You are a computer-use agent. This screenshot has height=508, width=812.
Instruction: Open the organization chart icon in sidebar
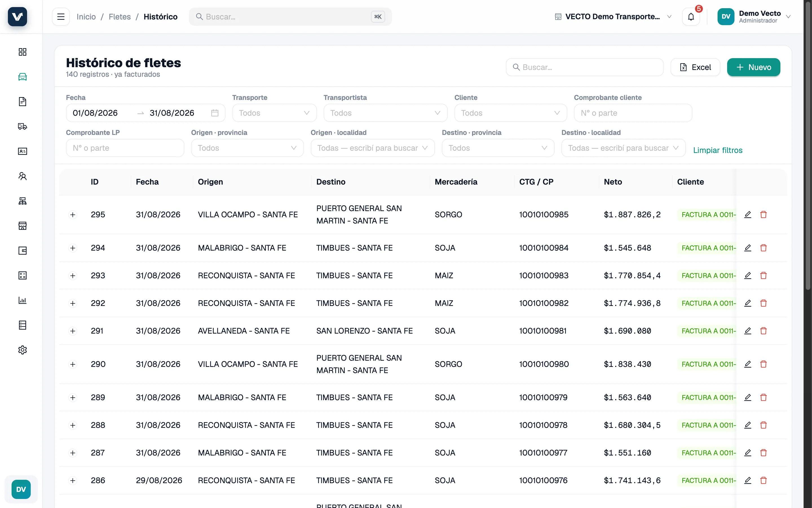(23, 201)
